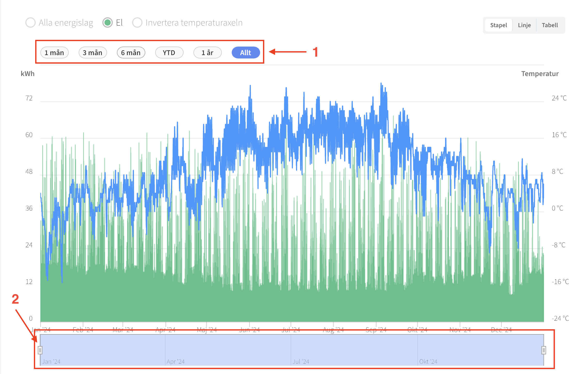Click the right navigator range handle

544,350
